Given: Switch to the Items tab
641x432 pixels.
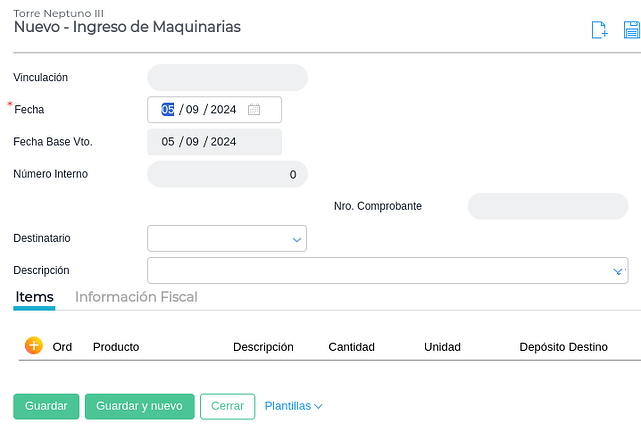Looking at the screenshot, I should tap(35, 297).
